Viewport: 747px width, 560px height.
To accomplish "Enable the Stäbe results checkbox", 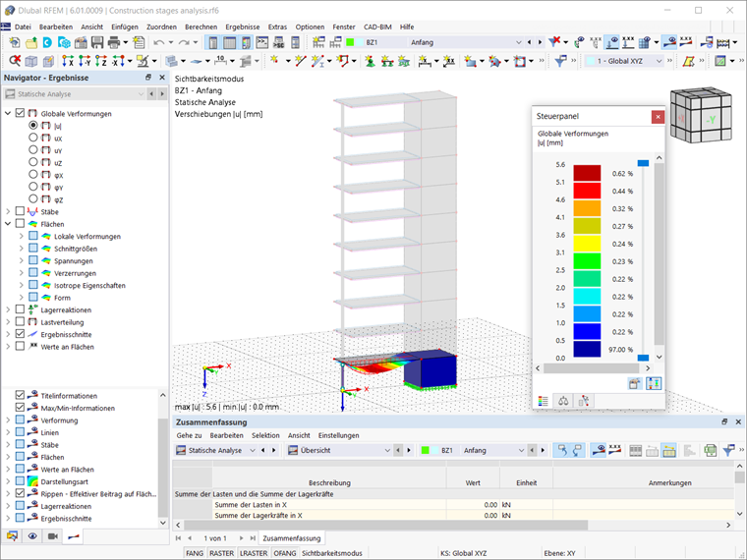I will [20, 211].
